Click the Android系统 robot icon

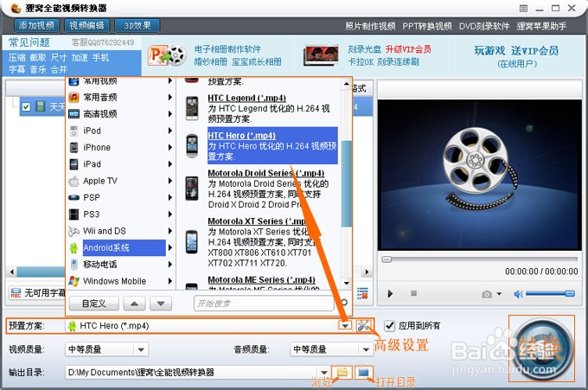pyautogui.click(x=73, y=247)
